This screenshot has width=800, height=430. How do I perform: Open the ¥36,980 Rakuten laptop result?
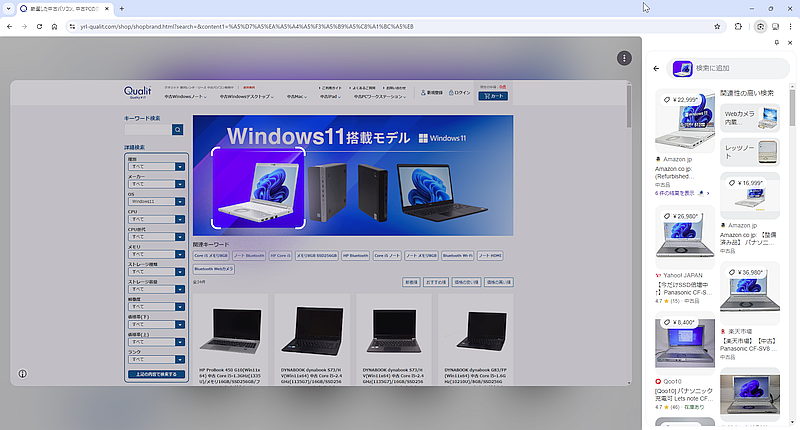(749, 293)
